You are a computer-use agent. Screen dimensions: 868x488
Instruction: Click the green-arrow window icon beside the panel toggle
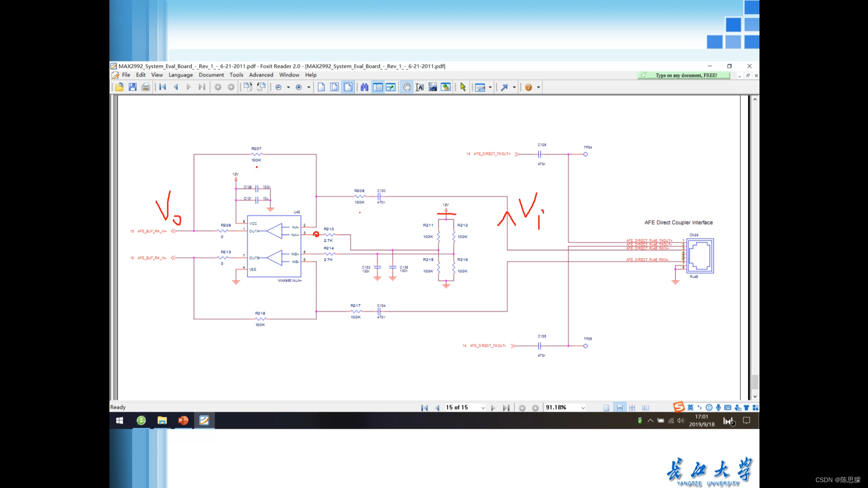[391, 87]
